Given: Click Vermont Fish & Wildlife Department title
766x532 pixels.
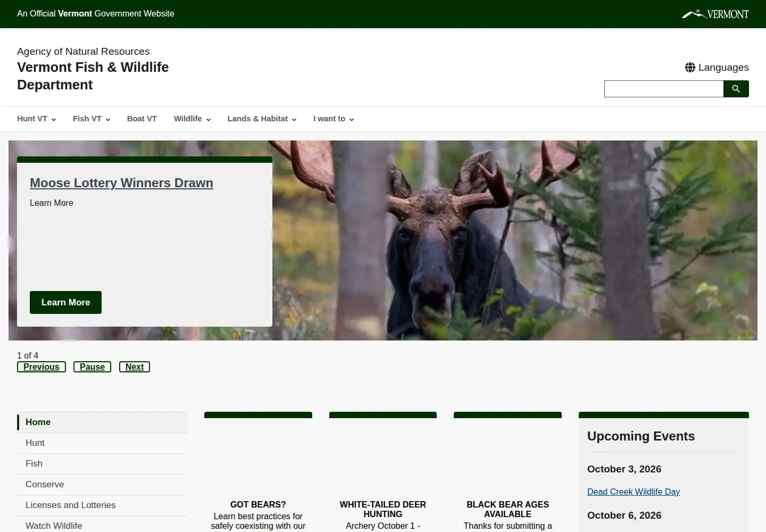Looking at the screenshot, I should 93,76.
